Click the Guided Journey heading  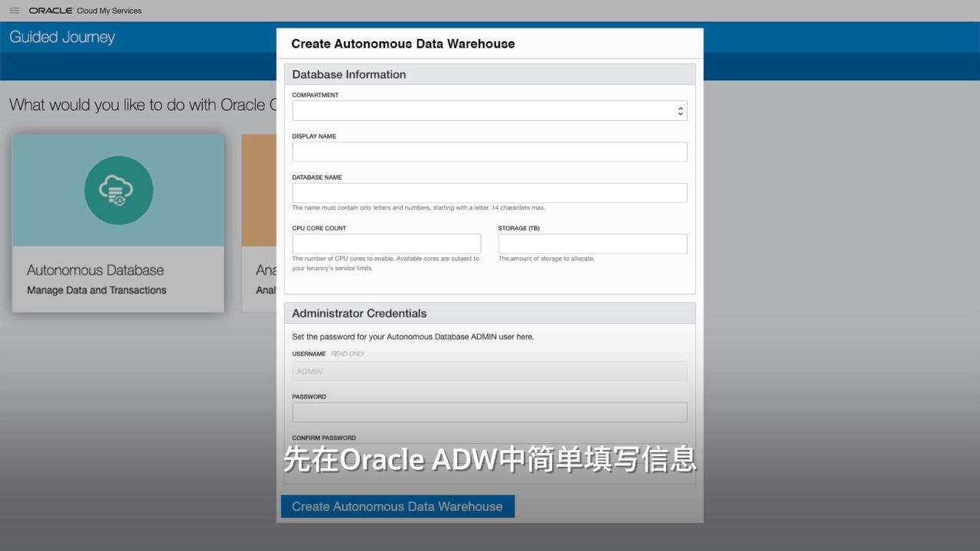pyautogui.click(x=62, y=37)
